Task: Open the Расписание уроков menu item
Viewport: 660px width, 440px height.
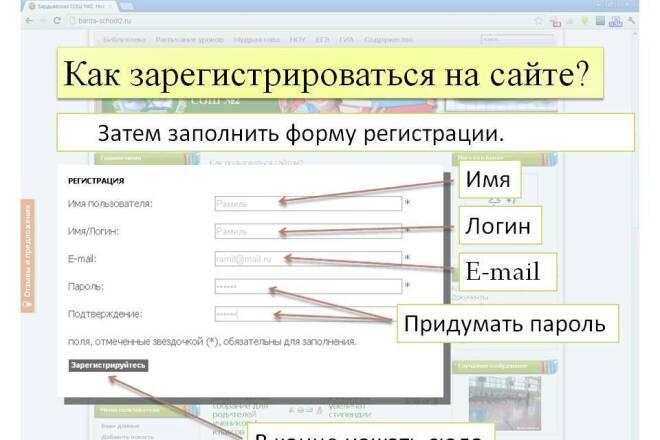Action: (189, 40)
